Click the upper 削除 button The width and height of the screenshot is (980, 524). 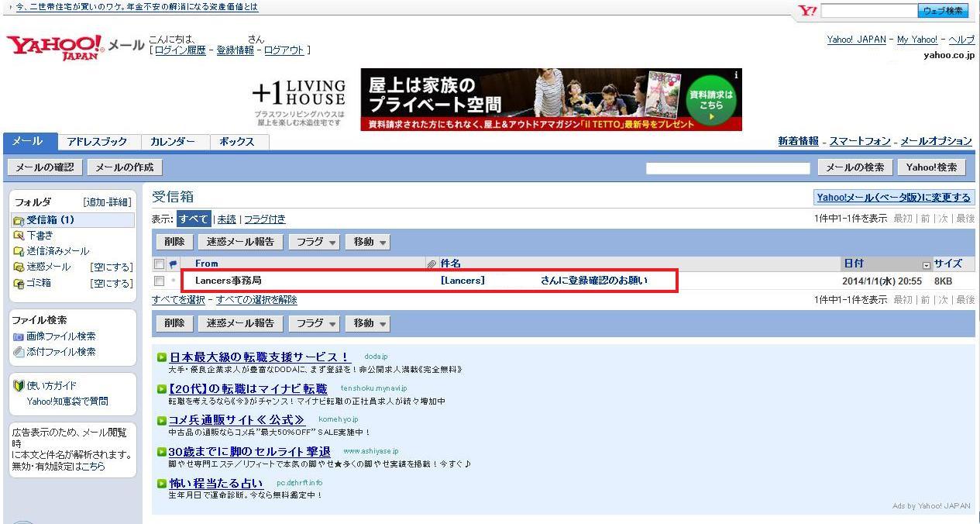(174, 242)
